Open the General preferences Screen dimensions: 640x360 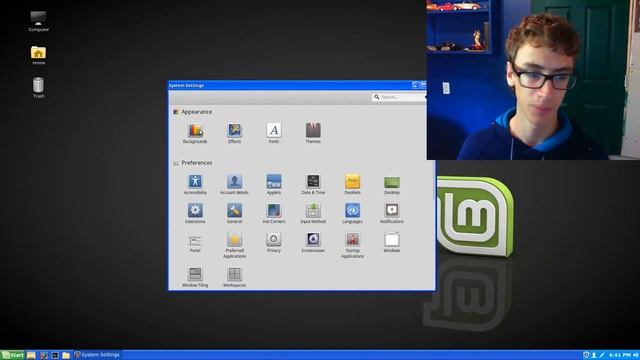[234, 213]
